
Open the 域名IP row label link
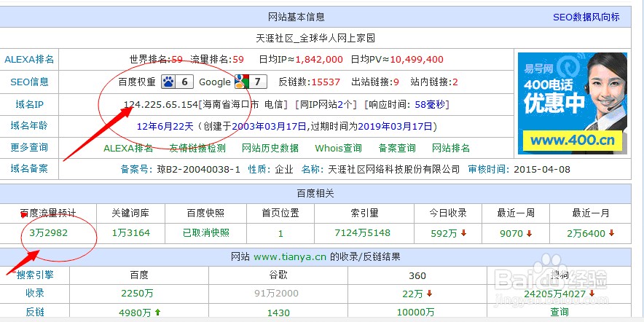(x=29, y=104)
